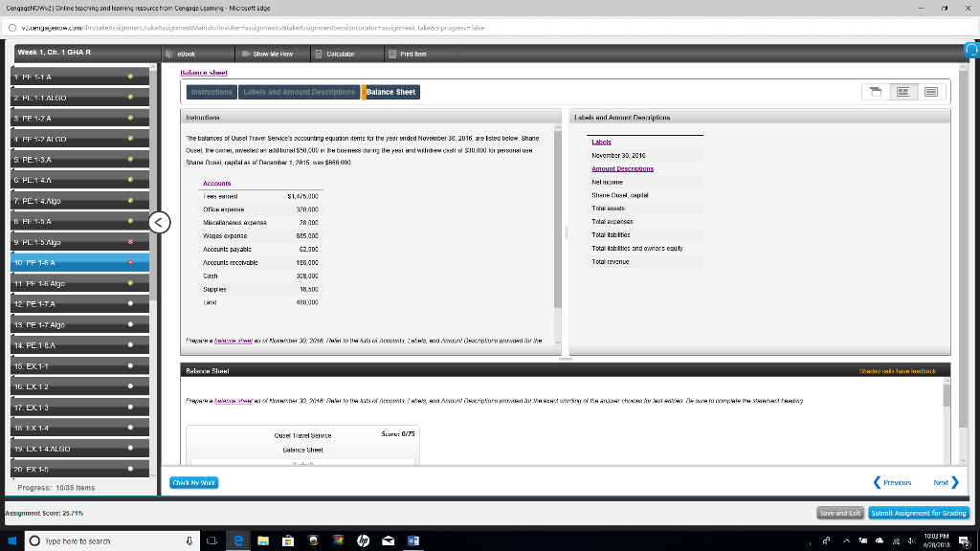Open Task View on taskbar
The image size is (980, 551).
pos(212,541)
